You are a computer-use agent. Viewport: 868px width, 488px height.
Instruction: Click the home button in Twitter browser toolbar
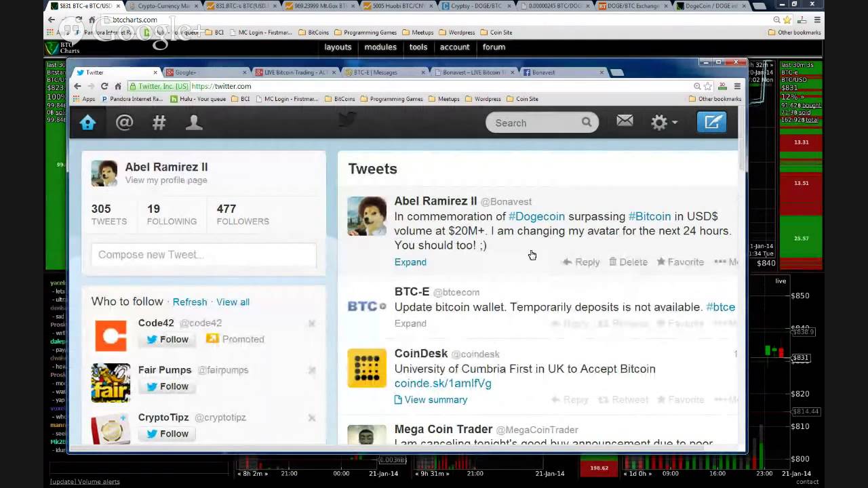click(x=118, y=86)
